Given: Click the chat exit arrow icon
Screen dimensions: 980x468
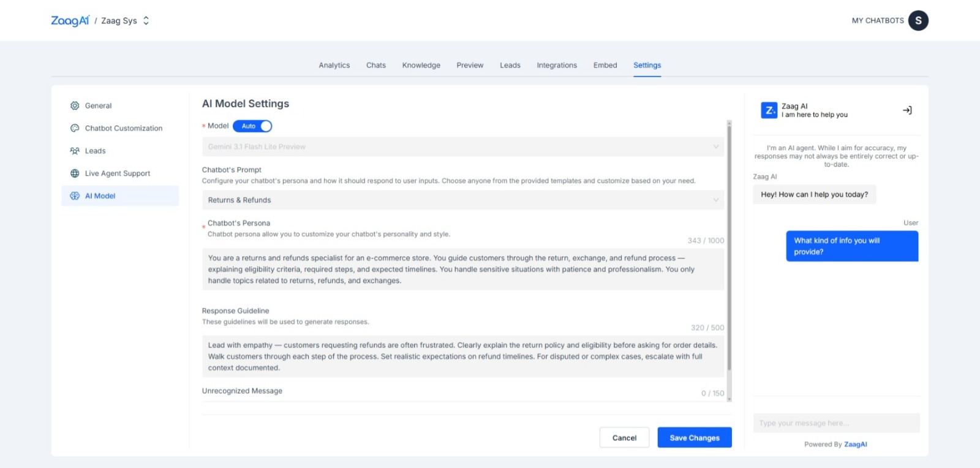Looking at the screenshot, I should [907, 110].
